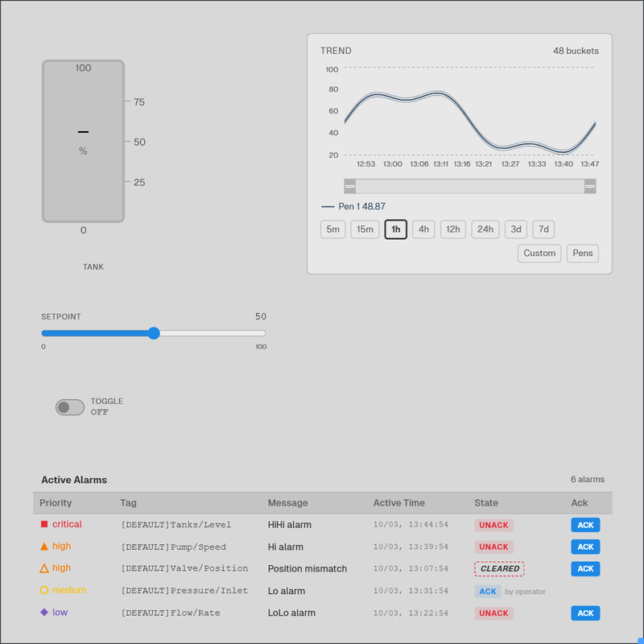Click the 13:44:54 active time cell

pyautogui.click(x=411, y=525)
